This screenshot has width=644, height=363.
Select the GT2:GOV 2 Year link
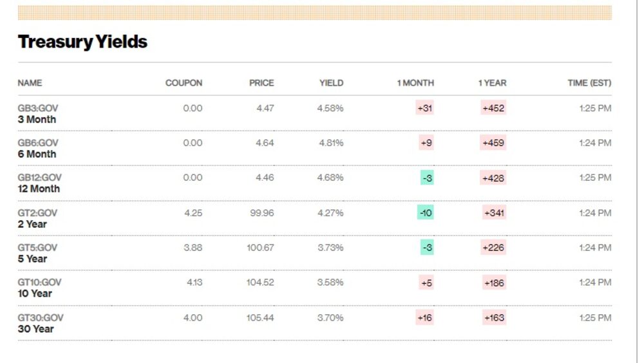[x=37, y=219]
